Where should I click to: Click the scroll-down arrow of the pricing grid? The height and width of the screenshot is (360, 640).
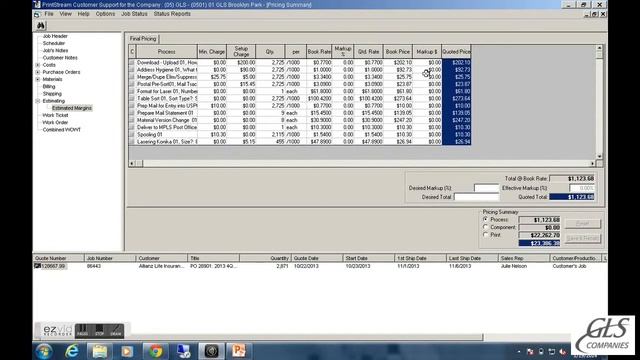point(599,156)
